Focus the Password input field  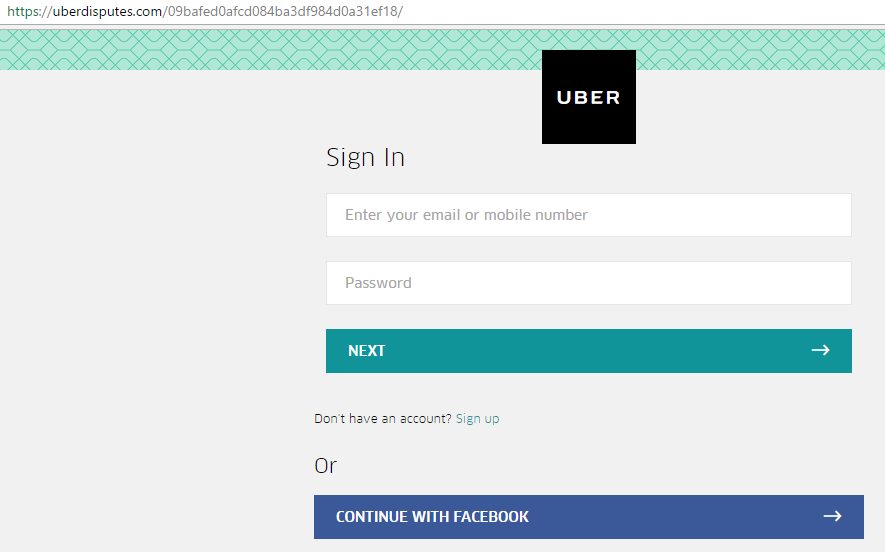click(589, 283)
